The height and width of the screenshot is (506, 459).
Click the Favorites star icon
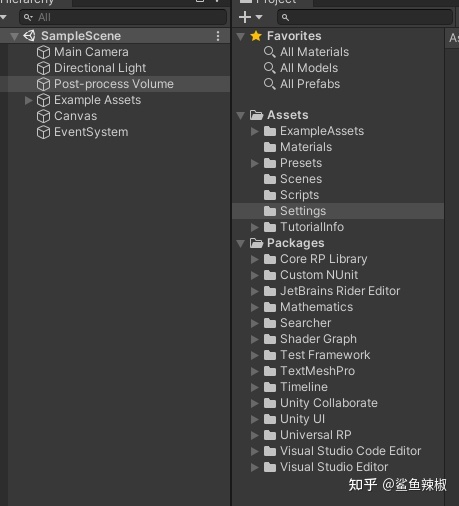[x=256, y=36]
